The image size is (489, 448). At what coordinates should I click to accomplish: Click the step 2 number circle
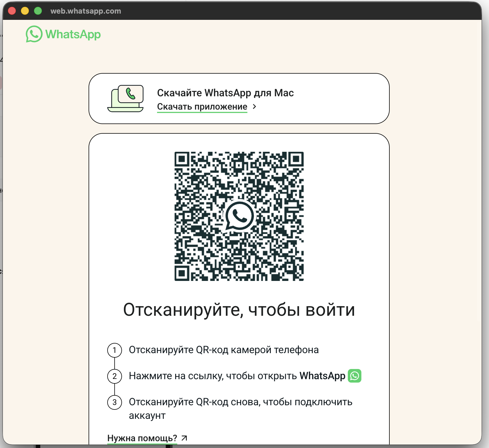pos(115,376)
